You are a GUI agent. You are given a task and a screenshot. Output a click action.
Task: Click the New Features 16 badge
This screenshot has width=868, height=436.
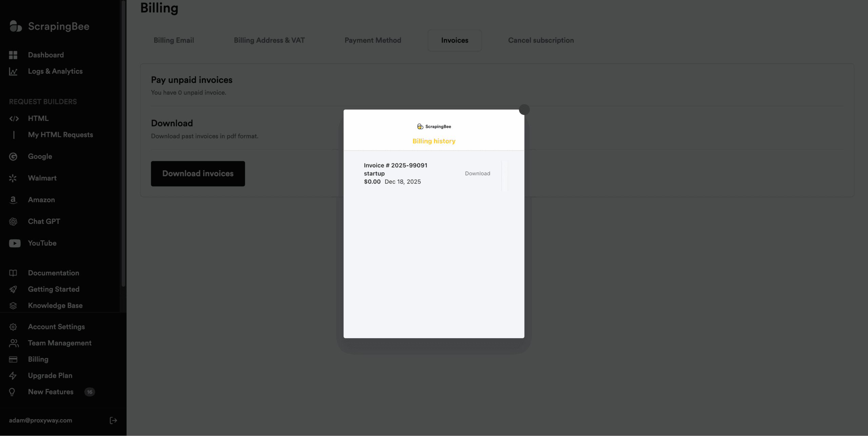90,392
